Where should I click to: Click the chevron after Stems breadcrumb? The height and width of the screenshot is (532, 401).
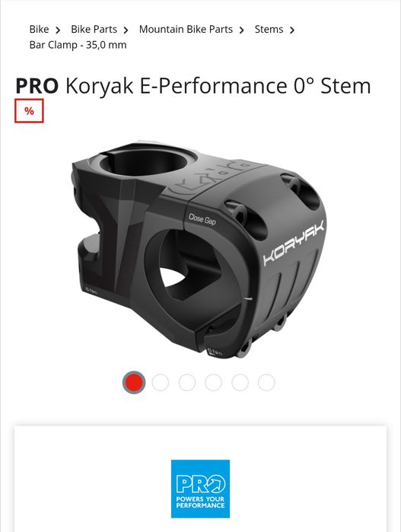(292, 30)
